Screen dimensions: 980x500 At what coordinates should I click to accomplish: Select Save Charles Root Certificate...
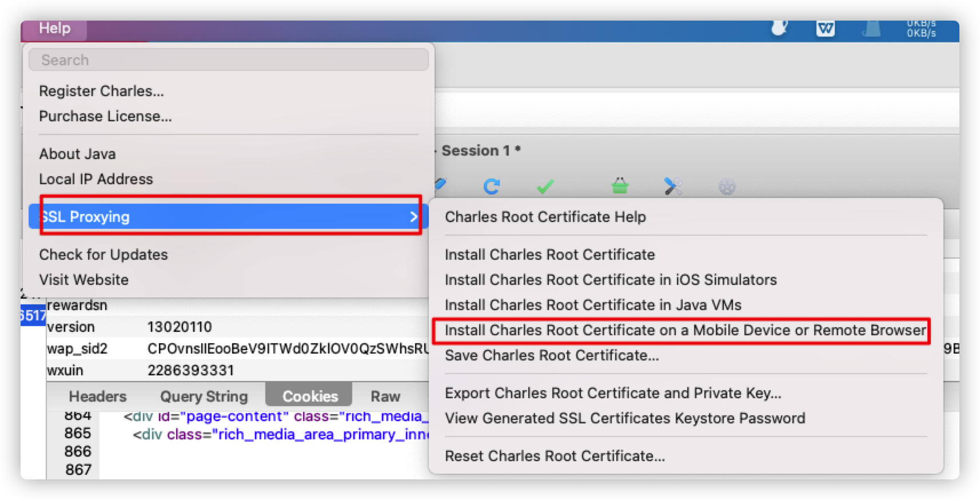[x=552, y=355]
